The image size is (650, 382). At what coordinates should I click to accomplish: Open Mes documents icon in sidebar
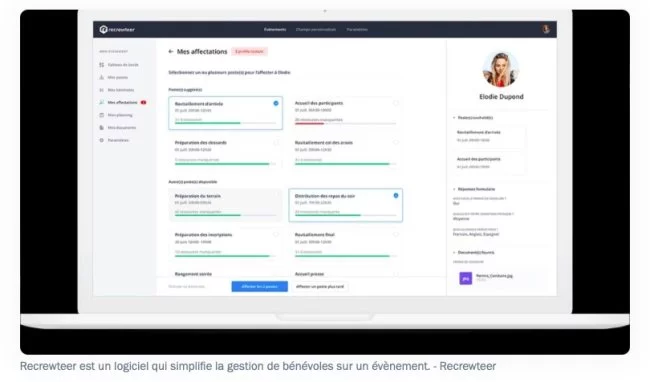[102, 128]
